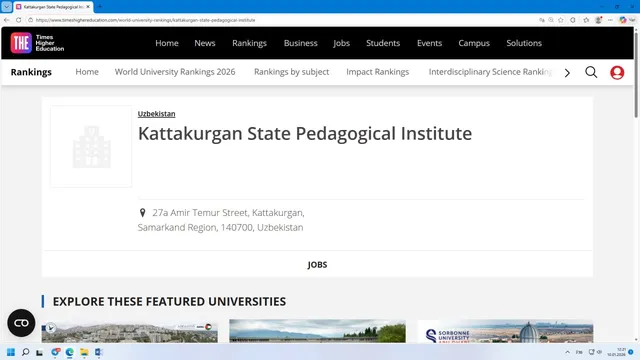Open the Students menu item
Image resolution: width=640 pixels, height=360 pixels.
point(383,43)
